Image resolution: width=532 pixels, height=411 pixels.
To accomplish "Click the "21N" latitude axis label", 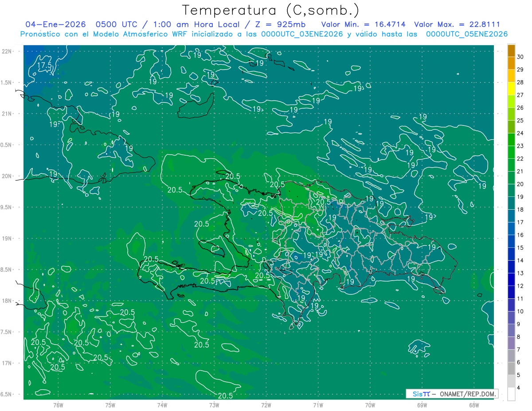I will pyautogui.click(x=7, y=114).
